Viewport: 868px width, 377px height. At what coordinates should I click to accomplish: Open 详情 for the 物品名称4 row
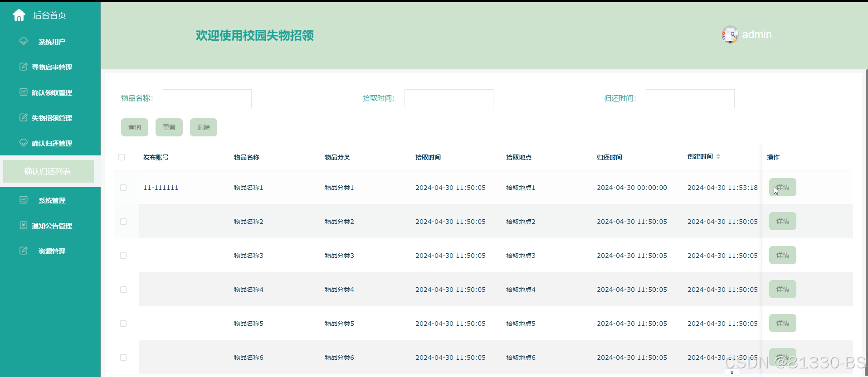click(783, 289)
